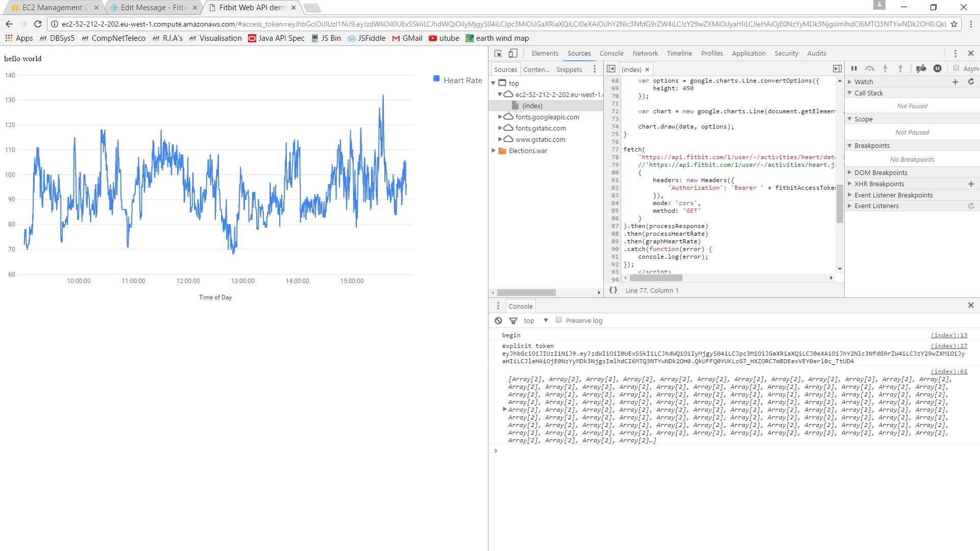Expand fonts.gstatic.com node
The width and height of the screenshot is (980, 551).
pos(500,128)
